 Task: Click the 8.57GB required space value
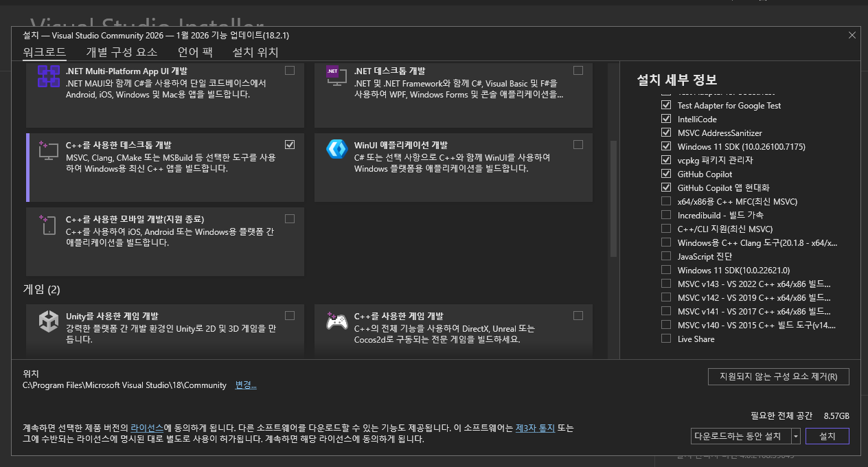pyautogui.click(x=836, y=416)
